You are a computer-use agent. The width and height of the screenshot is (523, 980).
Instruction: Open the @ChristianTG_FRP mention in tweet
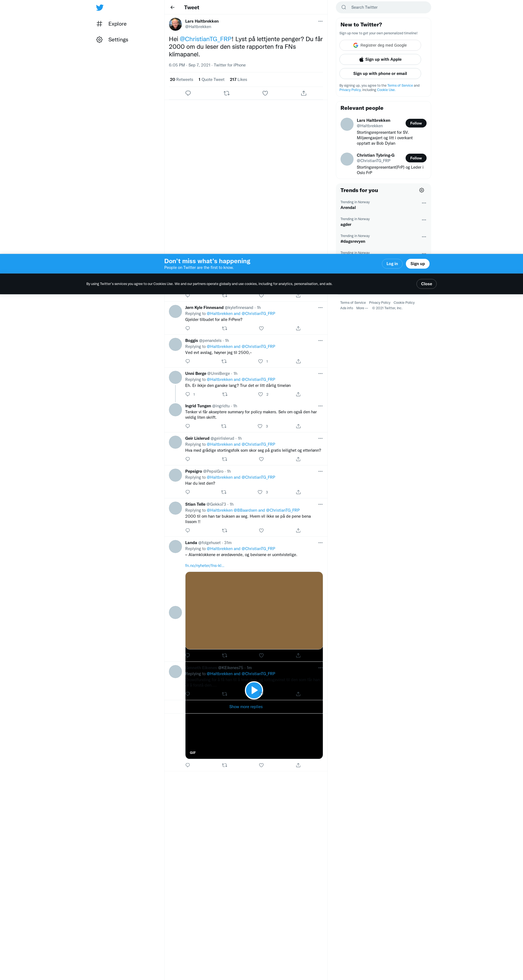pyautogui.click(x=205, y=39)
